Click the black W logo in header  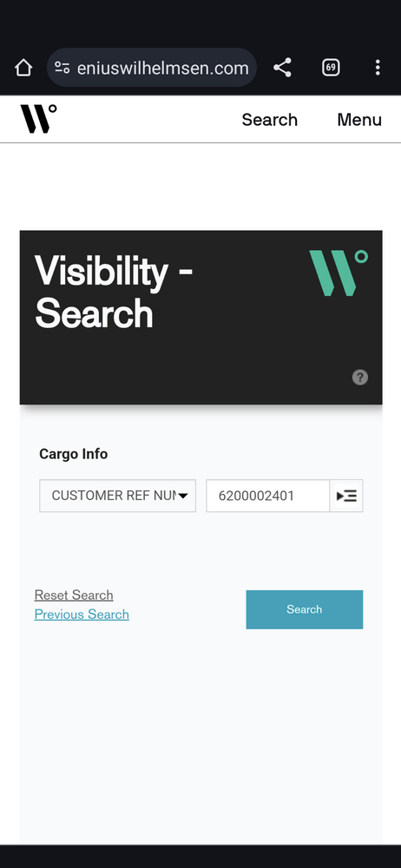(x=39, y=118)
